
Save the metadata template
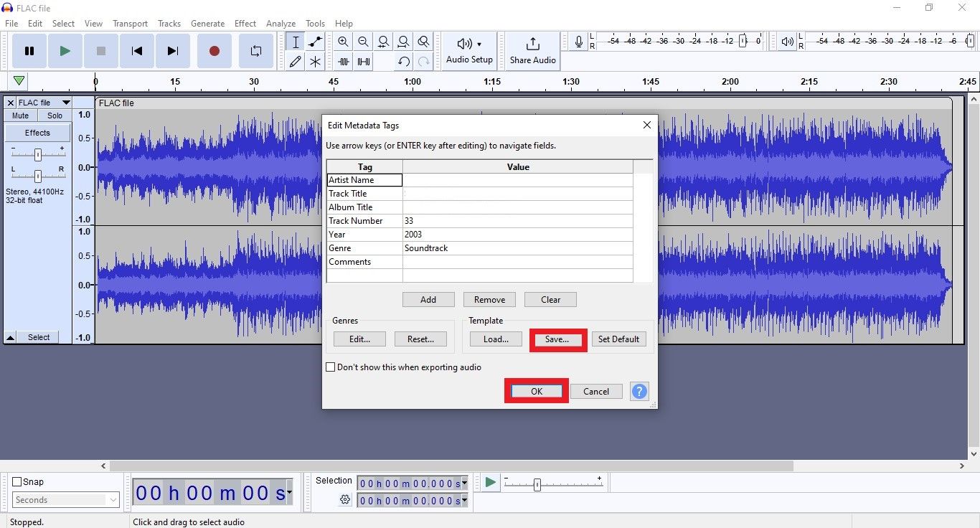coord(558,339)
